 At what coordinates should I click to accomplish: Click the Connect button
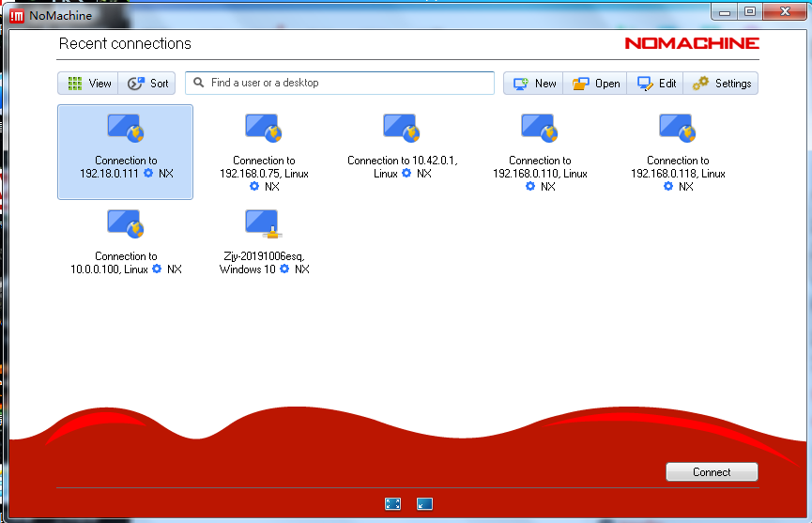712,471
